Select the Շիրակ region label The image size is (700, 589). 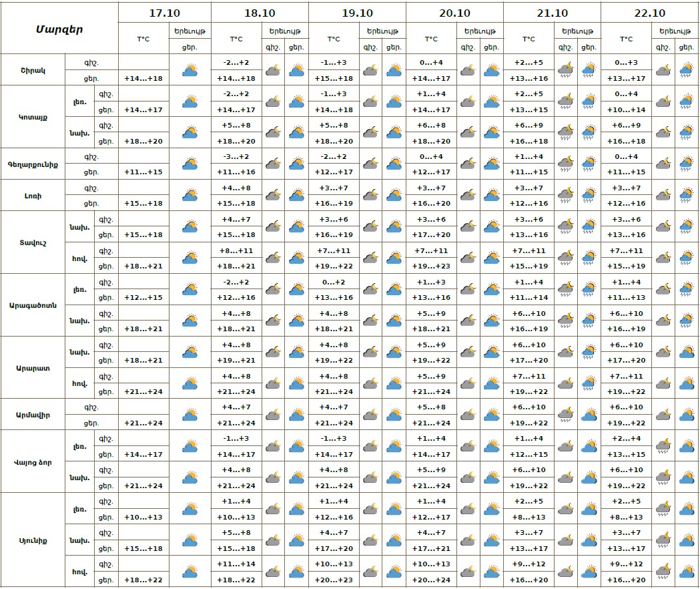(x=33, y=69)
